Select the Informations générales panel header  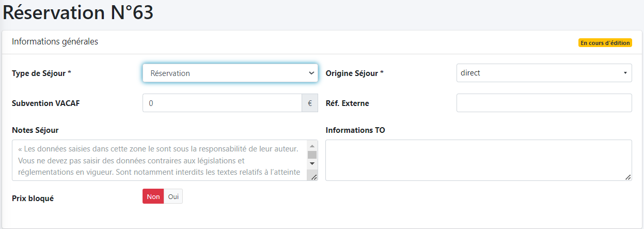[55, 42]
